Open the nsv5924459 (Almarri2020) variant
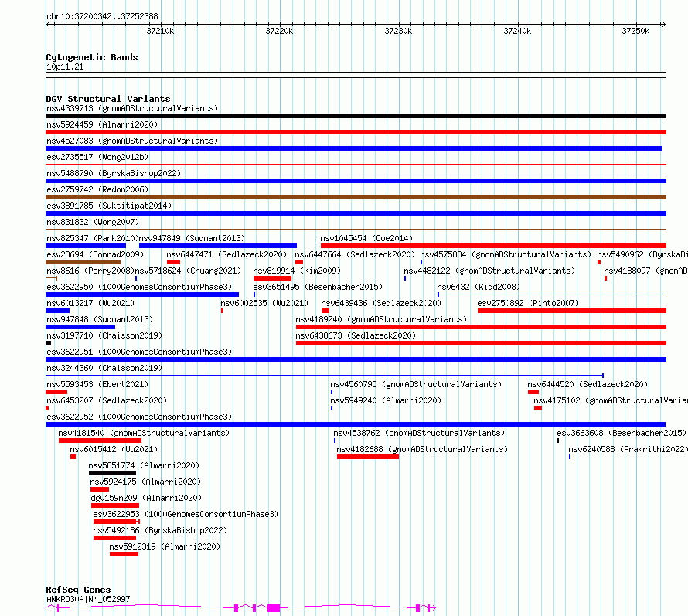 tap(102, 124)
